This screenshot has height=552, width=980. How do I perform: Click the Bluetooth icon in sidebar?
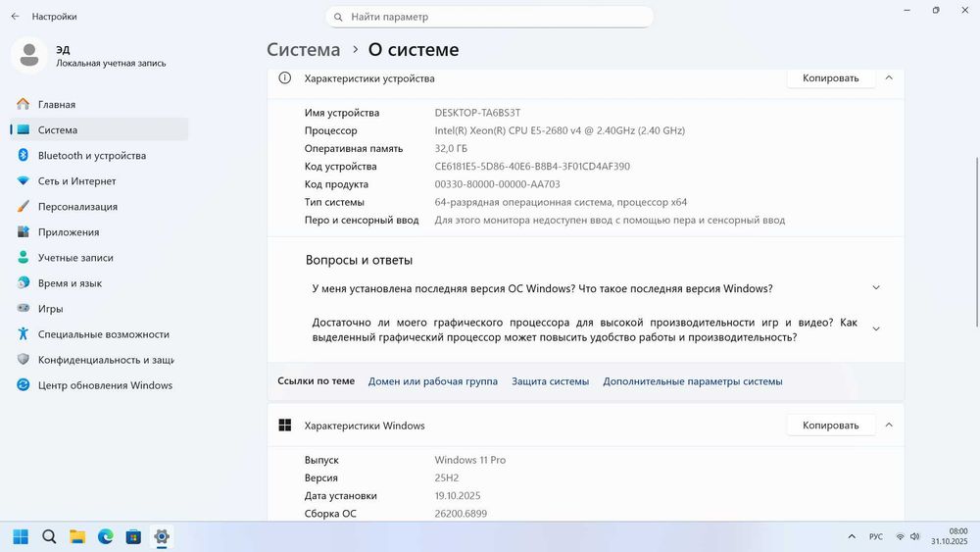click(24, 155)
